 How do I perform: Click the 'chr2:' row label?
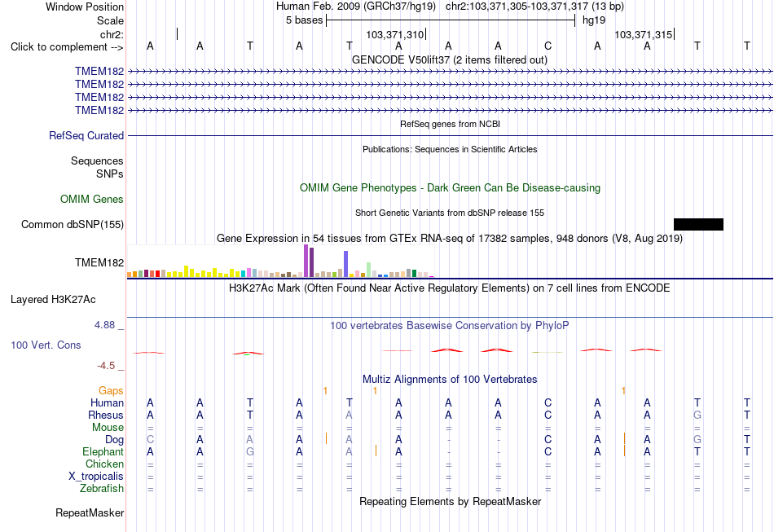click(112, 34)
